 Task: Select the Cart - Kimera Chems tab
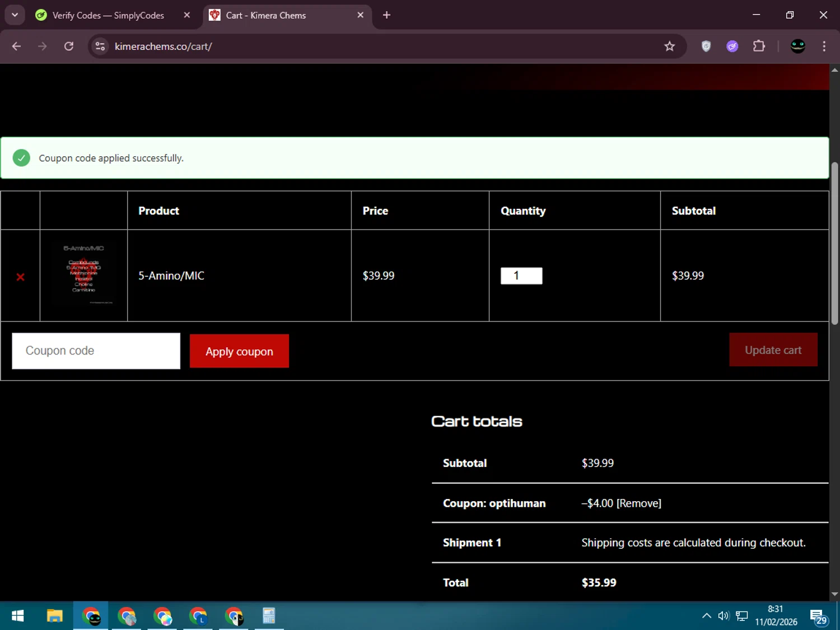(266, 15)
